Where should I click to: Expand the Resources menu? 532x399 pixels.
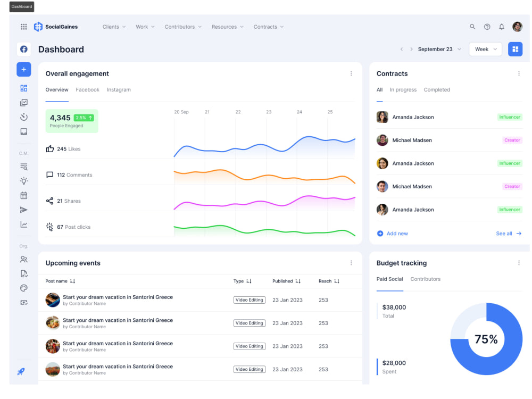(x=228, y=27)
